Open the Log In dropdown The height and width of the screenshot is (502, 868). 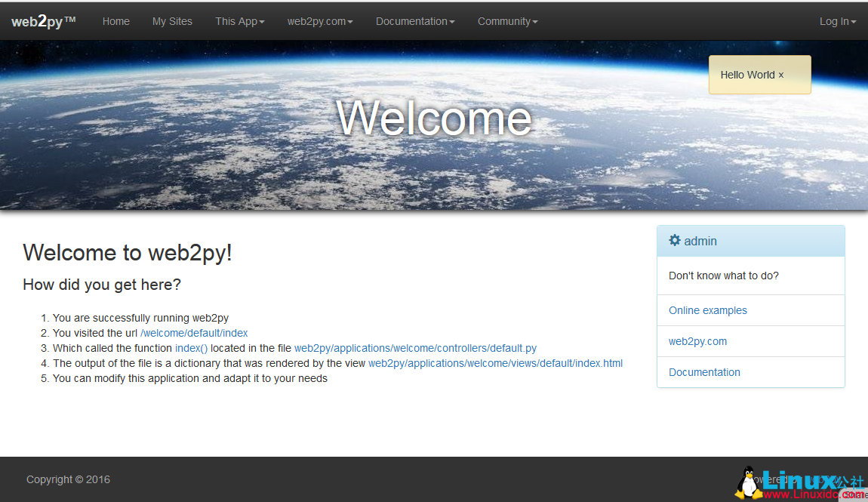point(838,22)
